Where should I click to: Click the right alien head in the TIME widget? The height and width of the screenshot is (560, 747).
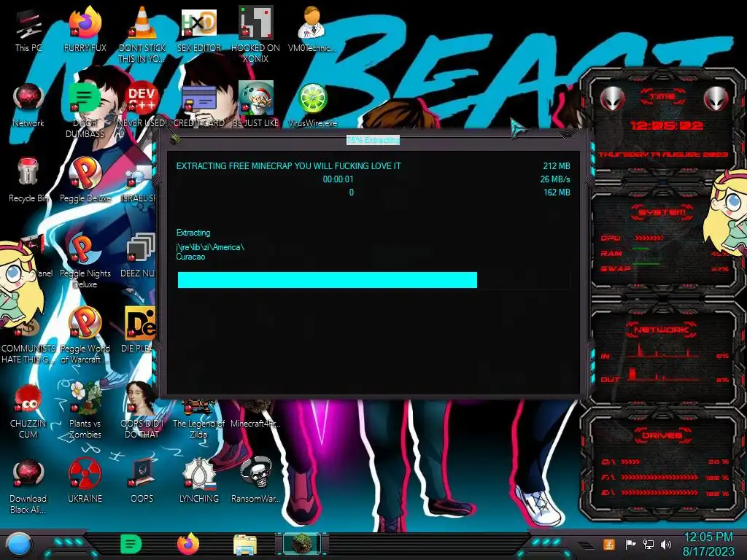point(716,98)
